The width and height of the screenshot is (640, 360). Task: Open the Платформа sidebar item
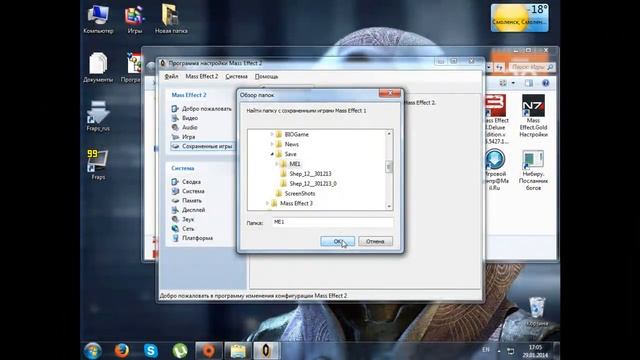pos(192,238)
